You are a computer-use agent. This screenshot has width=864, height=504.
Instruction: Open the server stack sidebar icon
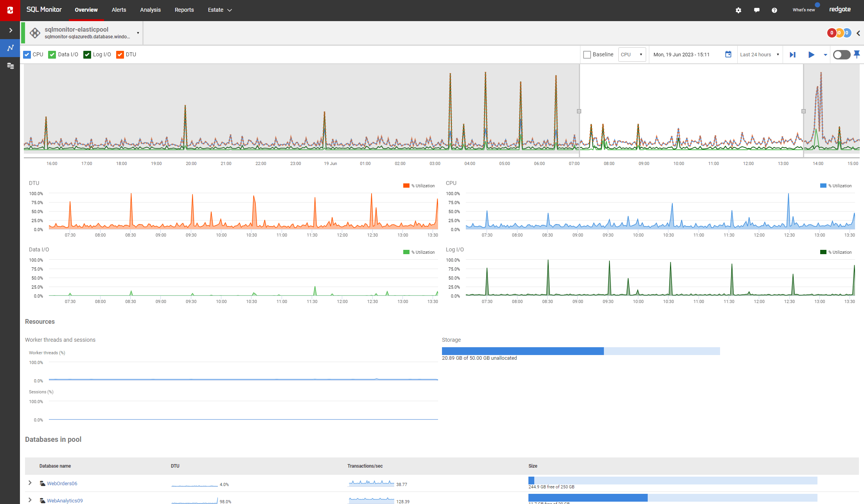(10, 66)
